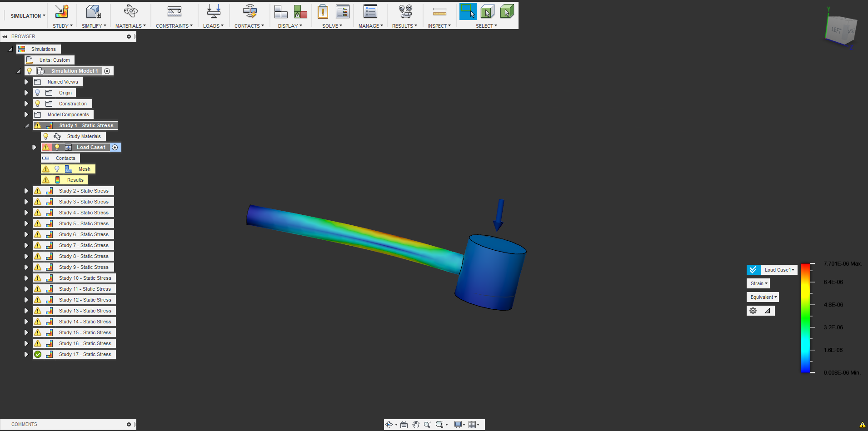Expand the Study 2 - Static Stress node
Viewport: 868px width, 431px height.
26,191
